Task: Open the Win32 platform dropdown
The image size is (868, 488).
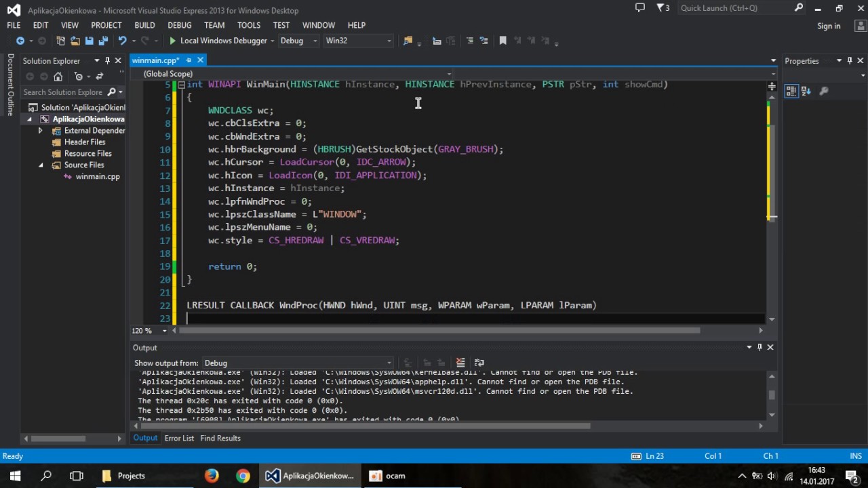Action: [358, 41]
